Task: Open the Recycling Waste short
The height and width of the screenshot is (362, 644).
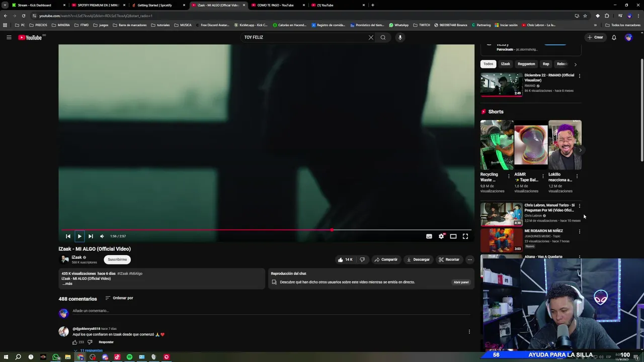Action: click(497, 145)
